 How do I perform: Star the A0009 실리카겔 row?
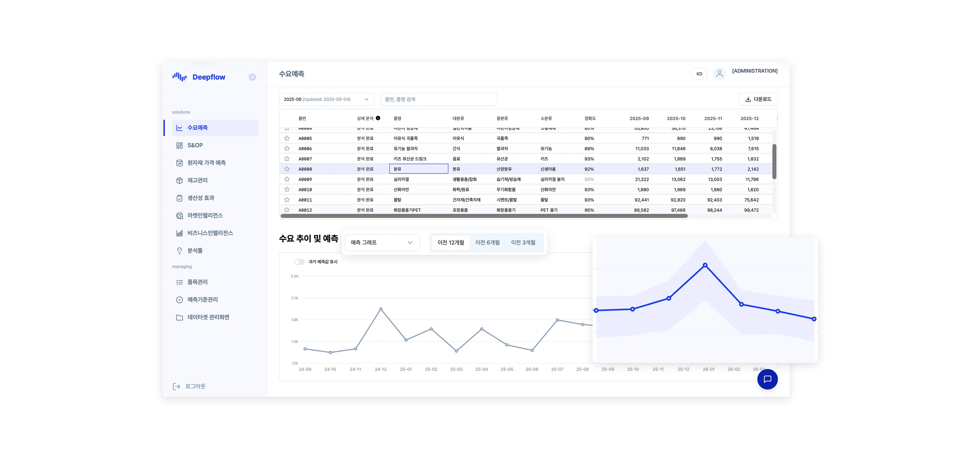point(287,179)
